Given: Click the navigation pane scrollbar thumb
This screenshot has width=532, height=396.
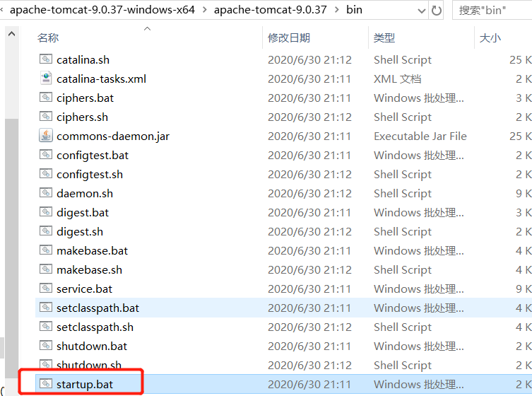Looking at the screenshot, I should pos(11,248).
